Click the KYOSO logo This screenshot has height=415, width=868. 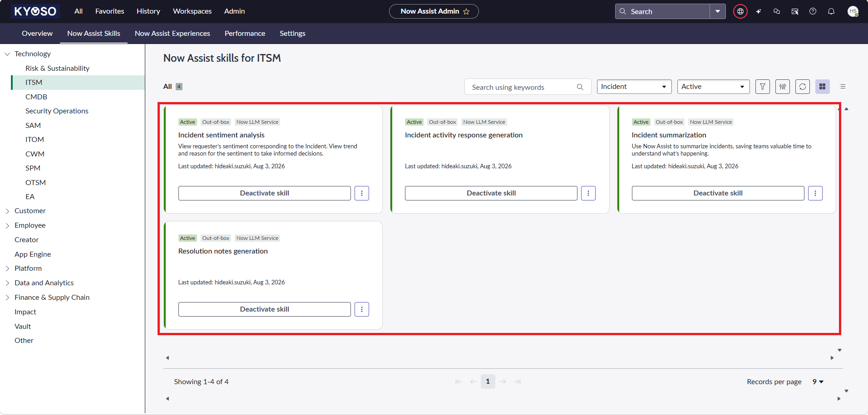pyautogui.click(x=35, y=11)
